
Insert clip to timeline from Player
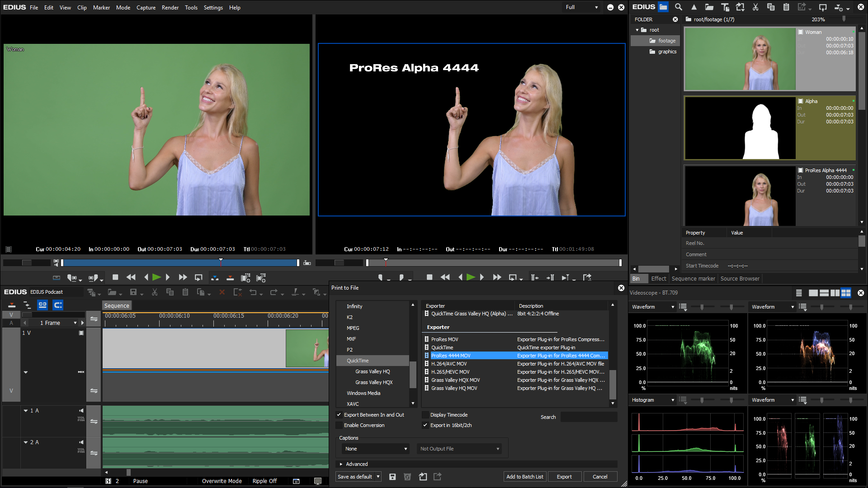(215, 277)
